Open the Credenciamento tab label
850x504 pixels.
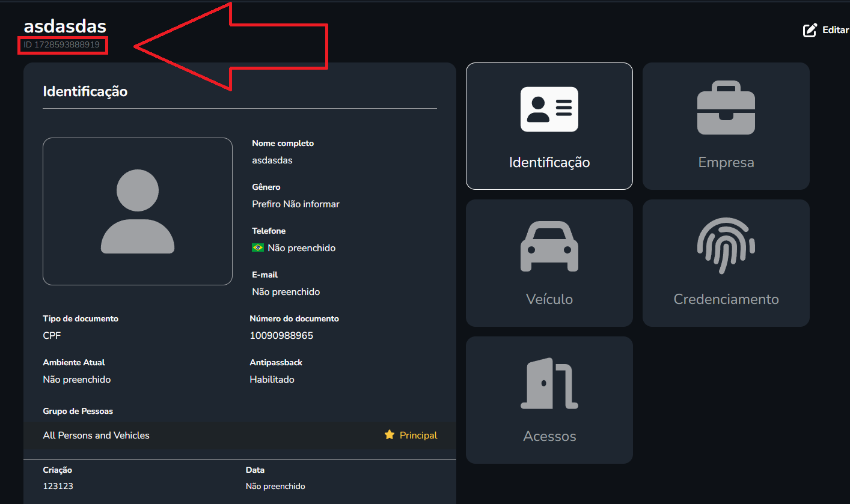(x=726, y=299)
